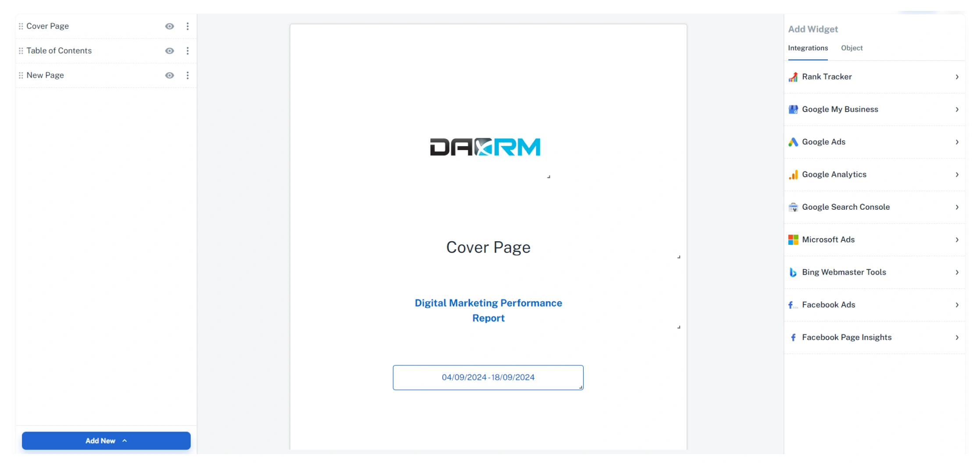Expand the Google My Business chevron

pyautogui.click(x=957, y=109)
